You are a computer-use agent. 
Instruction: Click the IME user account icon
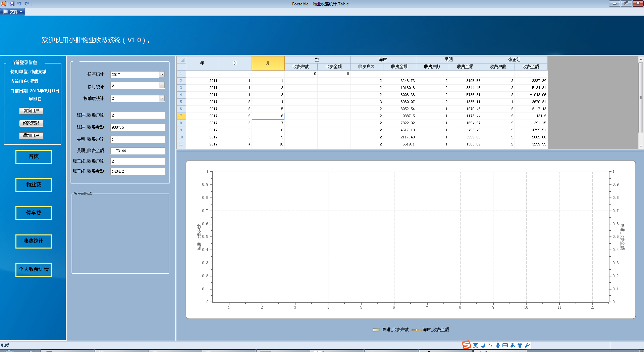(513, 345)
